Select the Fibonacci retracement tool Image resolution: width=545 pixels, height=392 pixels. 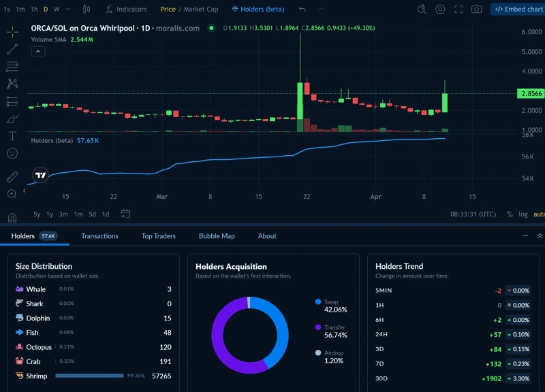point(12,67)
